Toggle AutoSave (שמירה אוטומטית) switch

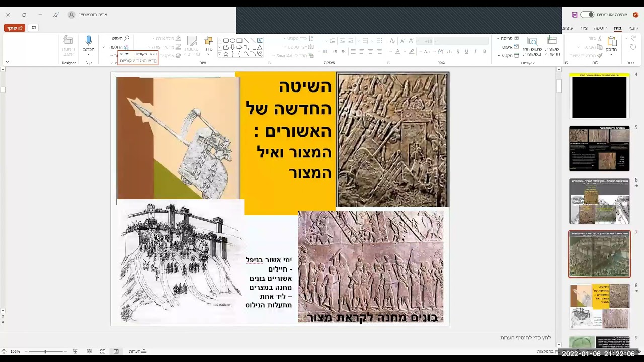588,15
